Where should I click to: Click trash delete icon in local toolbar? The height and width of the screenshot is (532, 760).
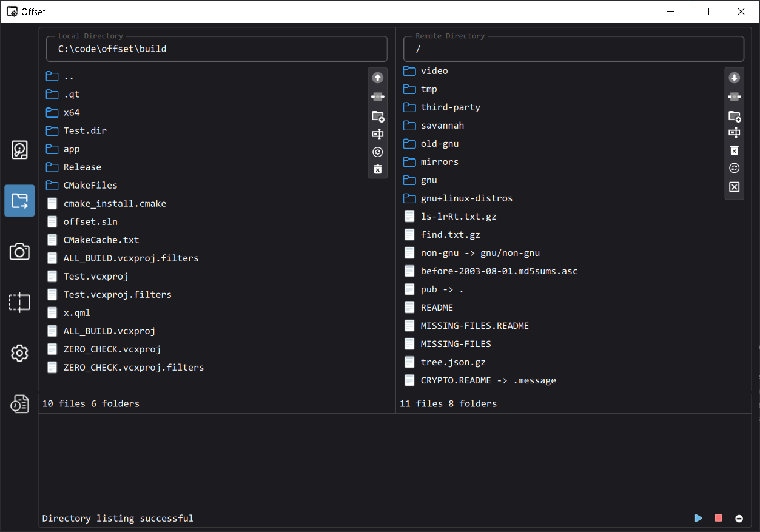378,169
